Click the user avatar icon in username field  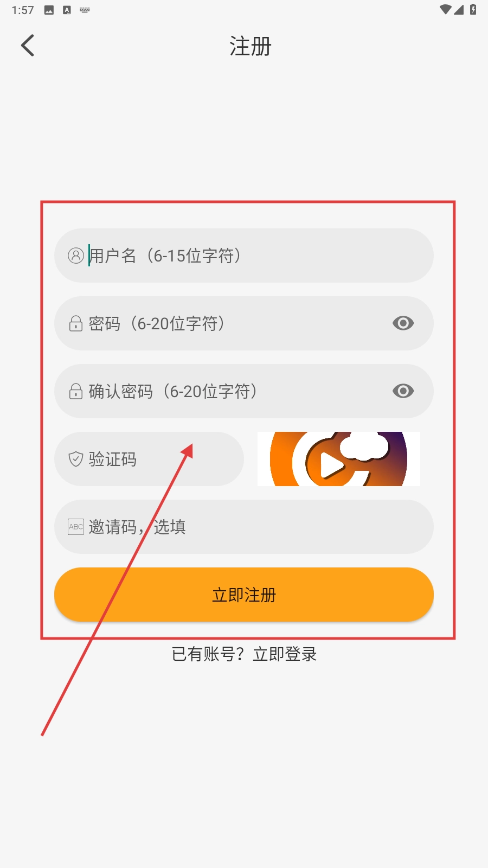click(x=76, y=256)
